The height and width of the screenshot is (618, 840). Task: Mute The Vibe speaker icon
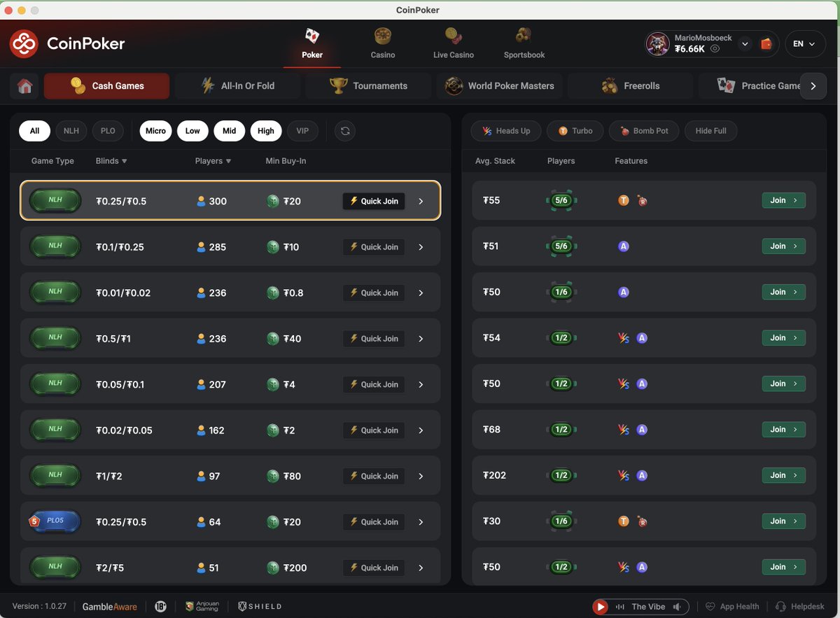[x=677, y=607]
